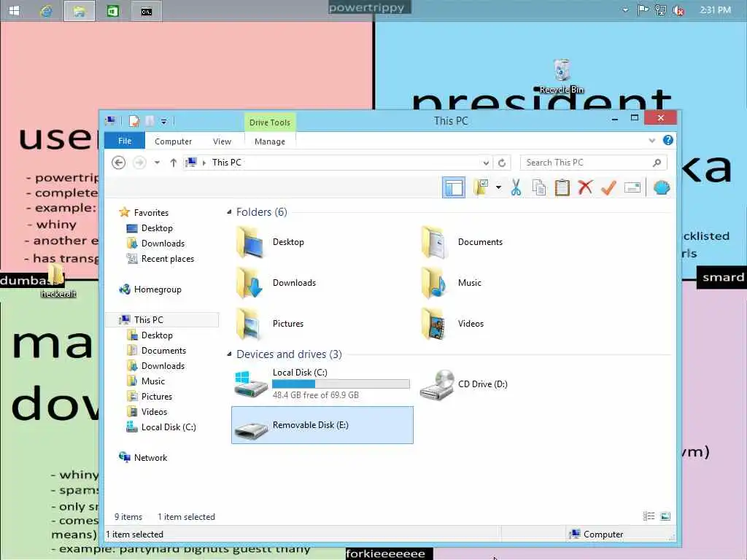Select Removable Disk (E:) drive

tap(322, 425)
